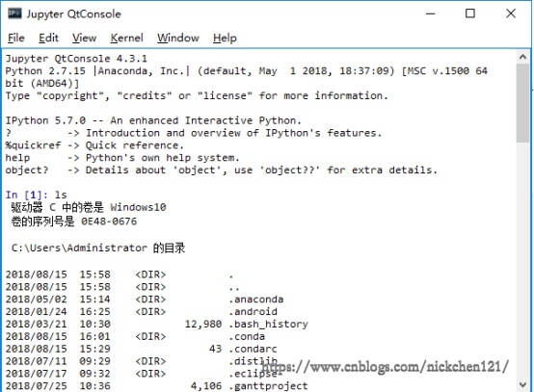Click the '2018/01/24' date
The height and width of the screenshot is (392, 534).
point(36,312)
